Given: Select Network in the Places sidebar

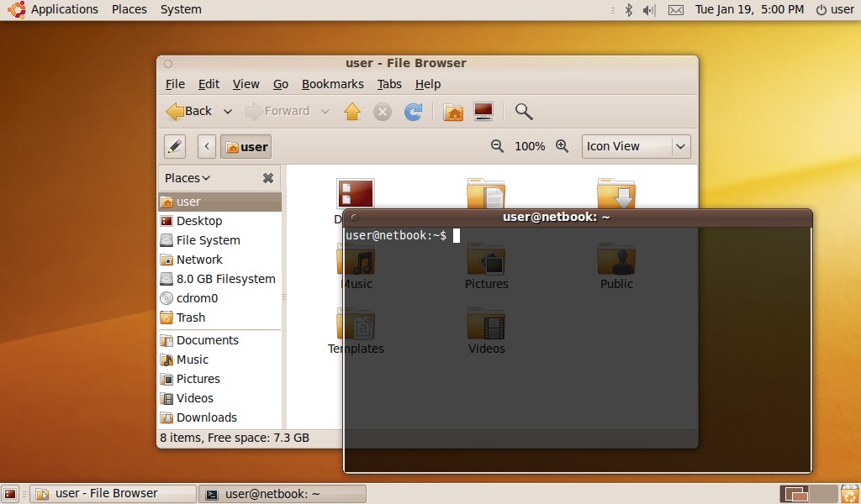Looking at the screenshot, I should click(219, 260).
